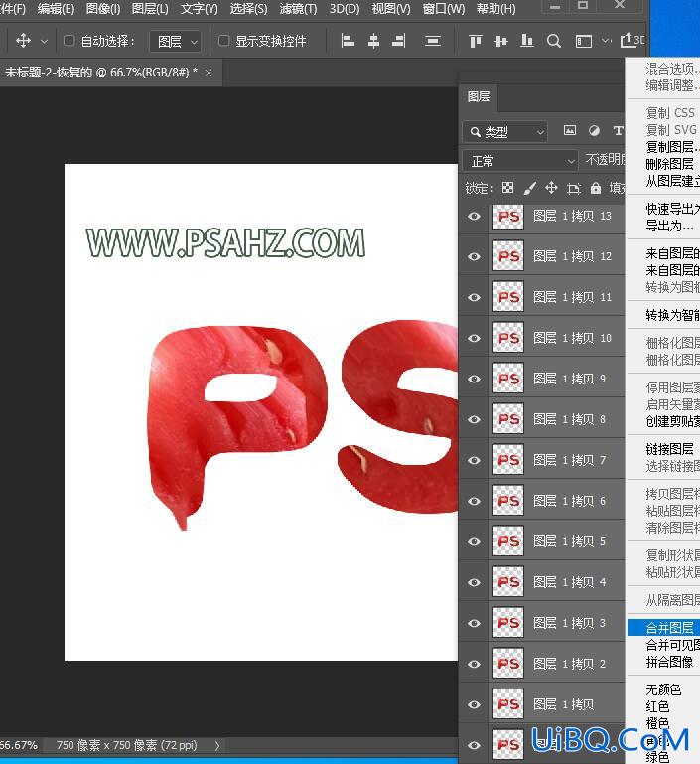This screenshot has width=700, height=764.
Task: Open the workspace layout icon
Action: (x=583, y=41)
